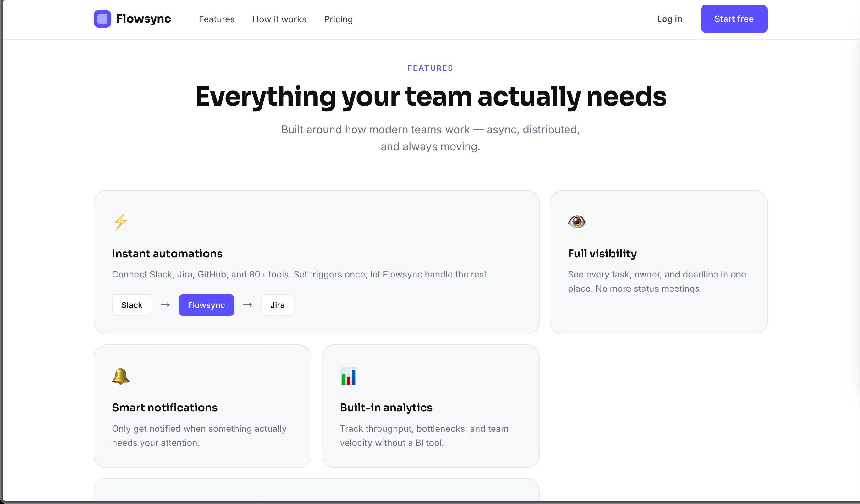This screenshot has width=860, height=504.
Task: Click the Built-in analytics heading
Action: coord(386,408)
